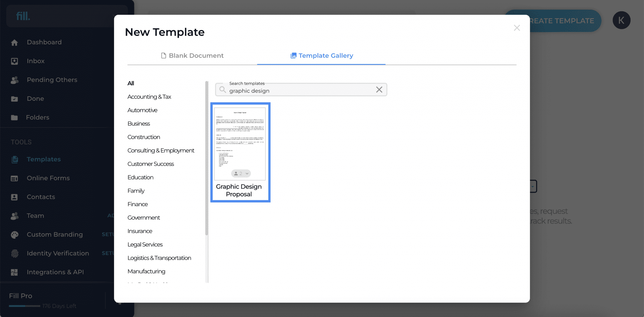Screen dimensions: 644x317
Task: Open Graphic Design Proposal template thumbnail
Action: coord(240,152)
